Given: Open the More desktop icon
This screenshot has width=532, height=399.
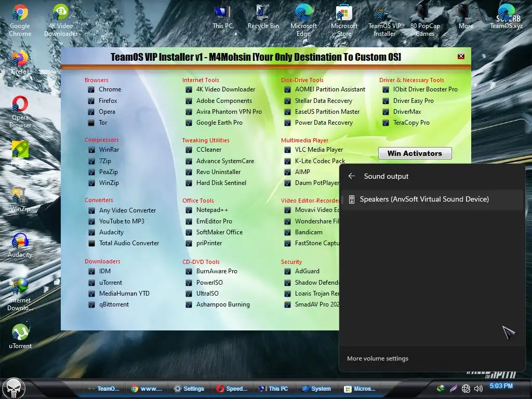Looking at the screenshot, I should tap(465, 17).
